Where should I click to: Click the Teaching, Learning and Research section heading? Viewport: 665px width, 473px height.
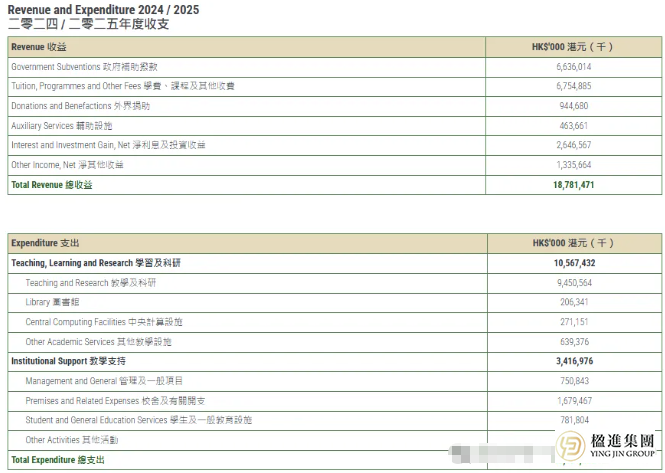[x=96, y=263]
